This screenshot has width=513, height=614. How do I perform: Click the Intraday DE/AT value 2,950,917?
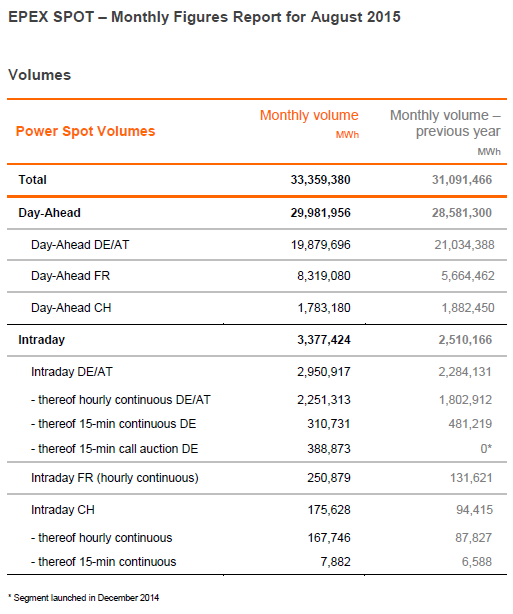pyautogui.click(x=323, y=372)
